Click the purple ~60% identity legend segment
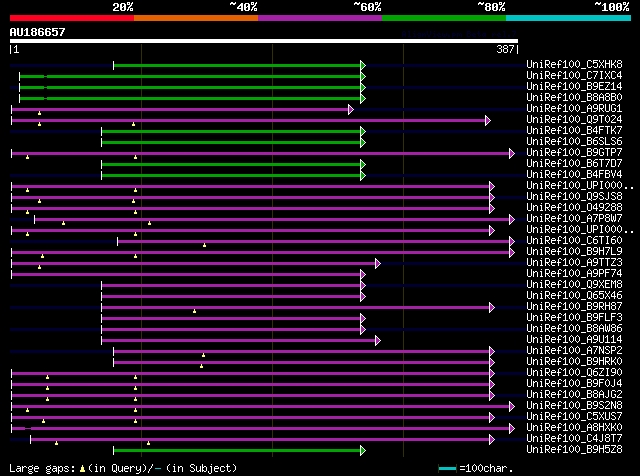The width and height of the screenshot is (640, 476). tap(320, 18)
